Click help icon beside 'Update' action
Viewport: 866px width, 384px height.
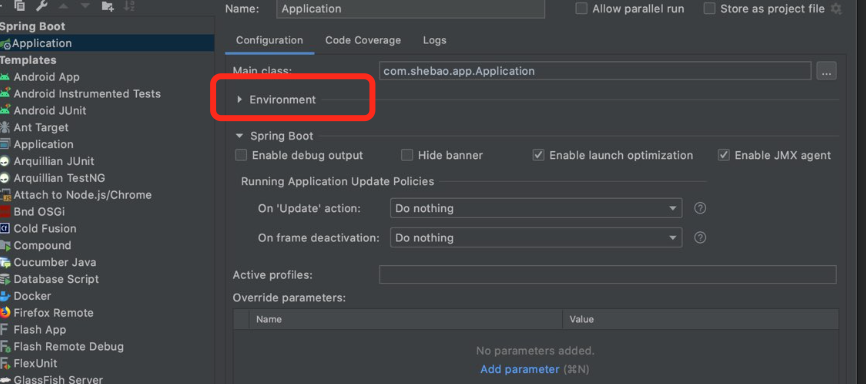point(700,208)
